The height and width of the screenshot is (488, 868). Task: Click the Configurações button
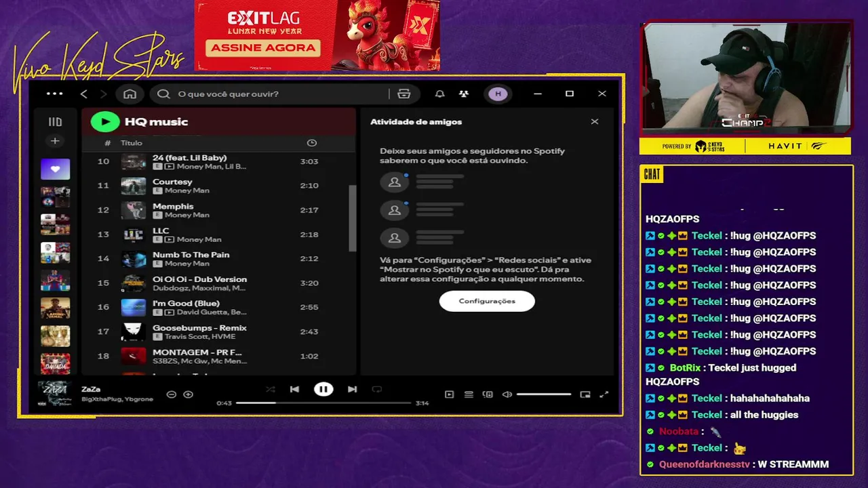click(487, 301)
